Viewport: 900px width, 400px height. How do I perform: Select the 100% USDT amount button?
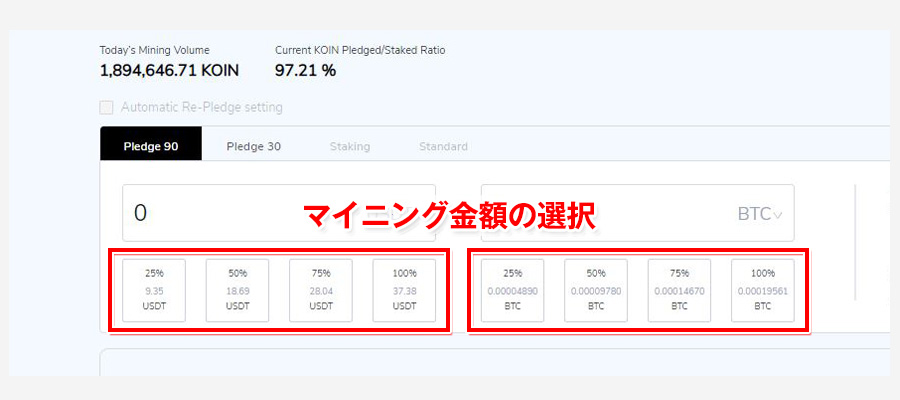point(405,291)
